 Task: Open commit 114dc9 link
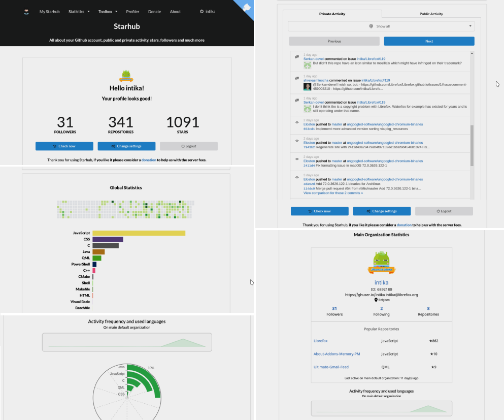pyautogui.click(x=309, y=188)
